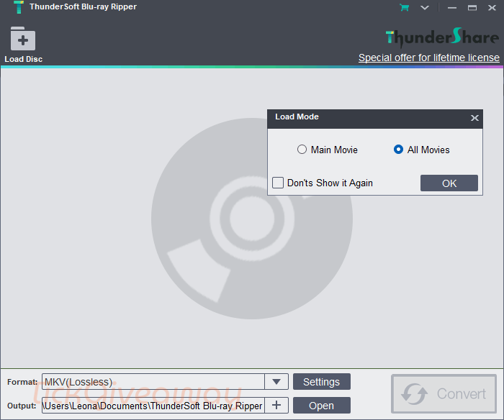This screenshot has width=504, height=420.
Task: Click the Load Disc folder icon
Action: pyautogui.click(x=23, y=39)
